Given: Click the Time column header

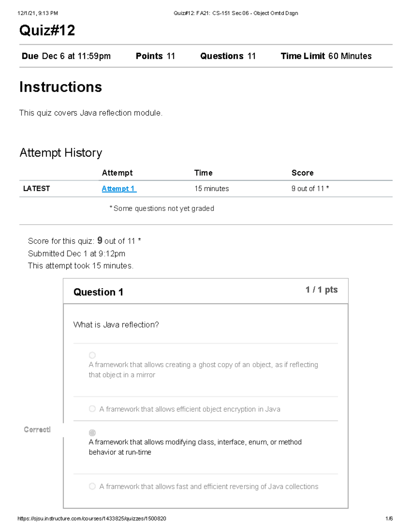Looking at the screenshot, I should click(203, 173).
